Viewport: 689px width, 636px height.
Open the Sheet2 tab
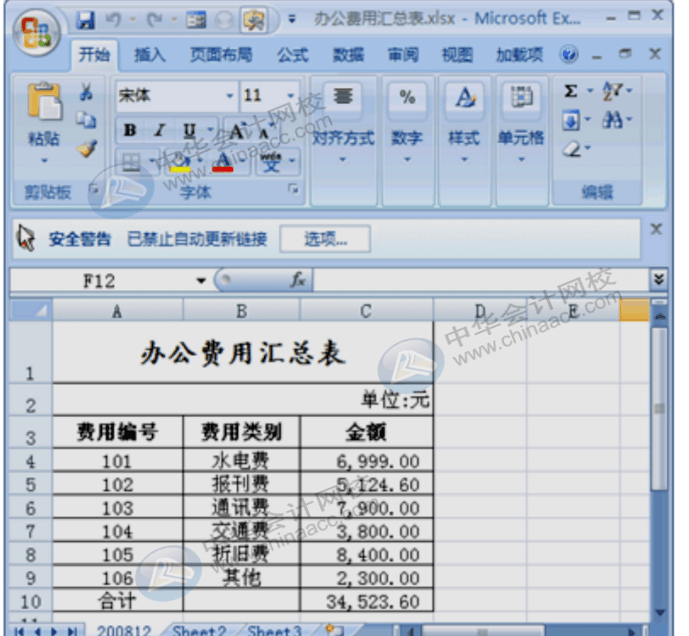199,630
